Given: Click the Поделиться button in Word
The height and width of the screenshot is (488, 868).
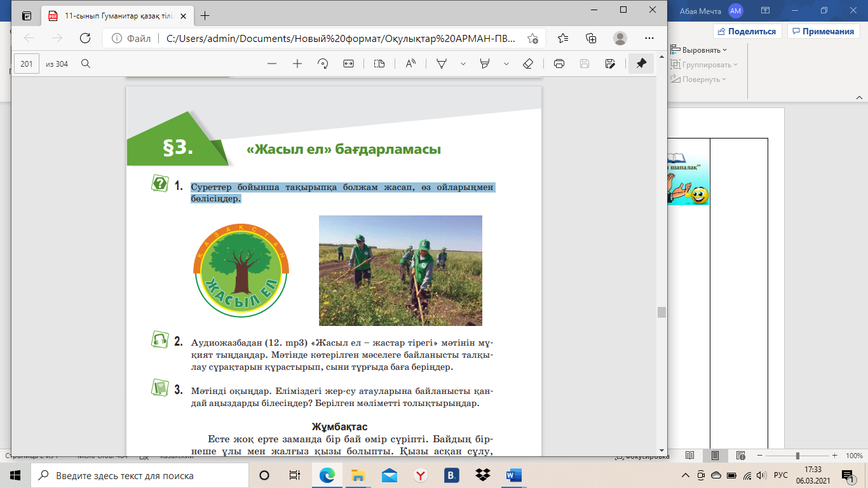Looking at the screenshot, I should 747,31.
